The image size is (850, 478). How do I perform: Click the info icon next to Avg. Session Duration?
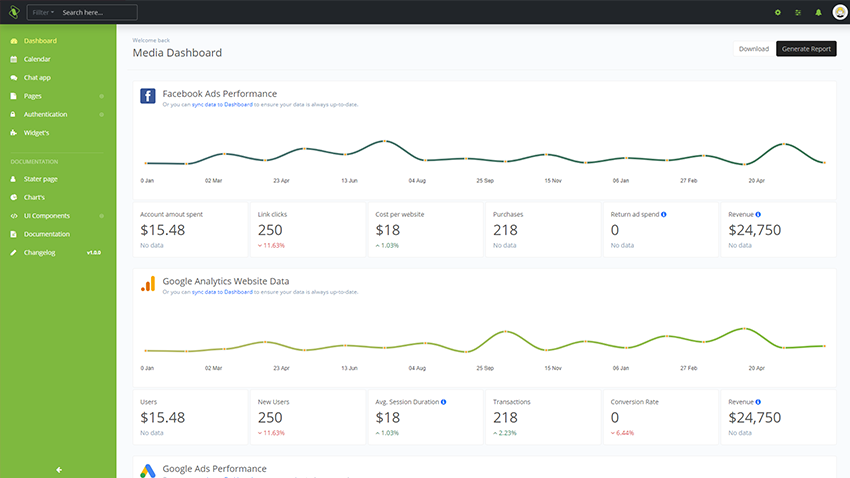(444, 402)
